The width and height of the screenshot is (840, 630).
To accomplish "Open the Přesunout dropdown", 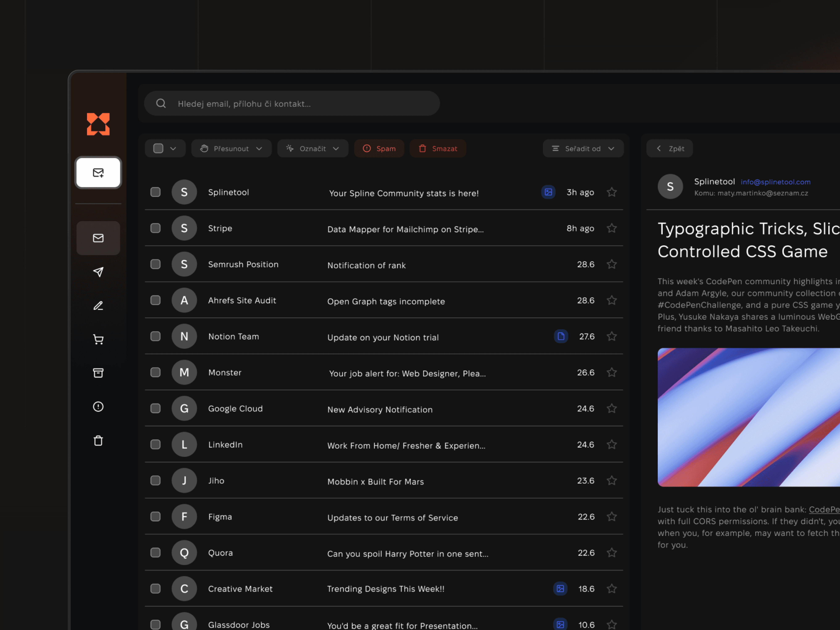I will click(231, 148).
